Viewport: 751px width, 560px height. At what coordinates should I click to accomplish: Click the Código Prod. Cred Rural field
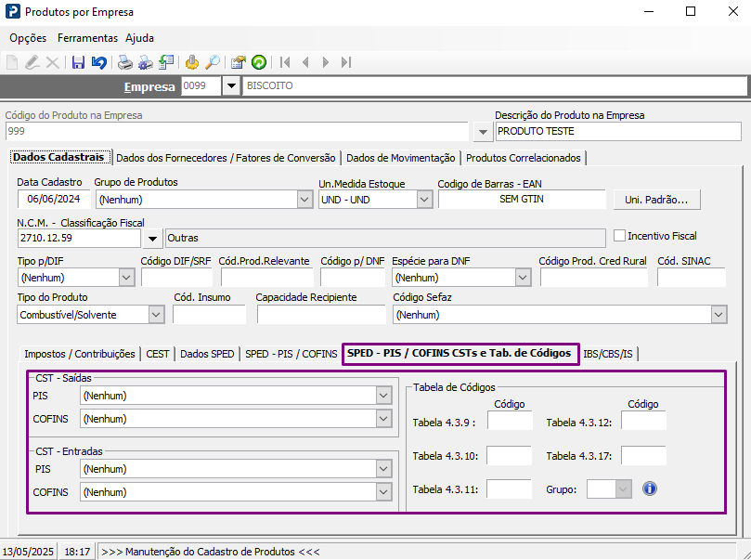pyautogui.click(x=594, y=278)
